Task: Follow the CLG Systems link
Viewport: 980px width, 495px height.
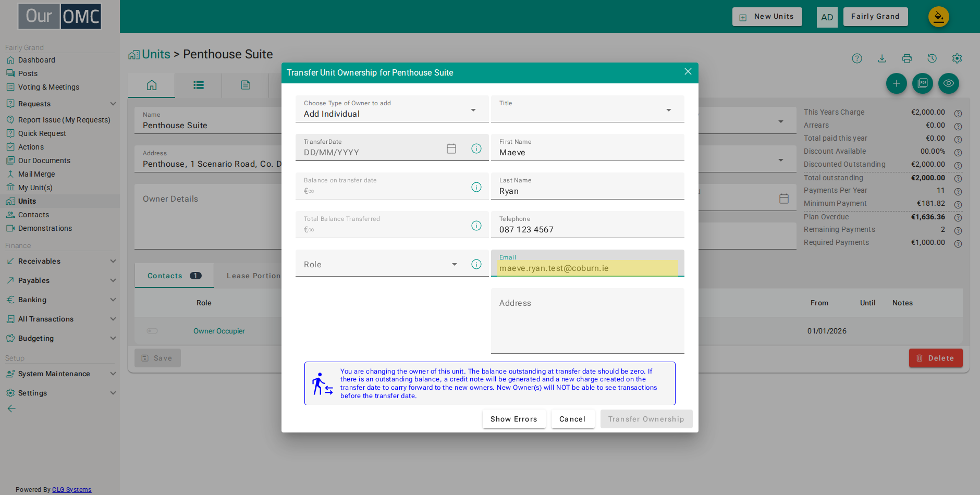Action: [x=71, y=490]
